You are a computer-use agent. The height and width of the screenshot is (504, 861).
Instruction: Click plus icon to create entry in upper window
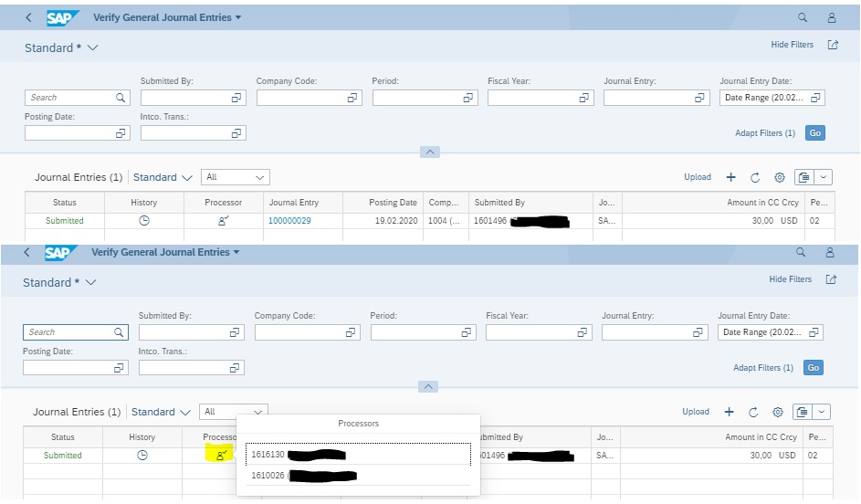pos(730,177)
